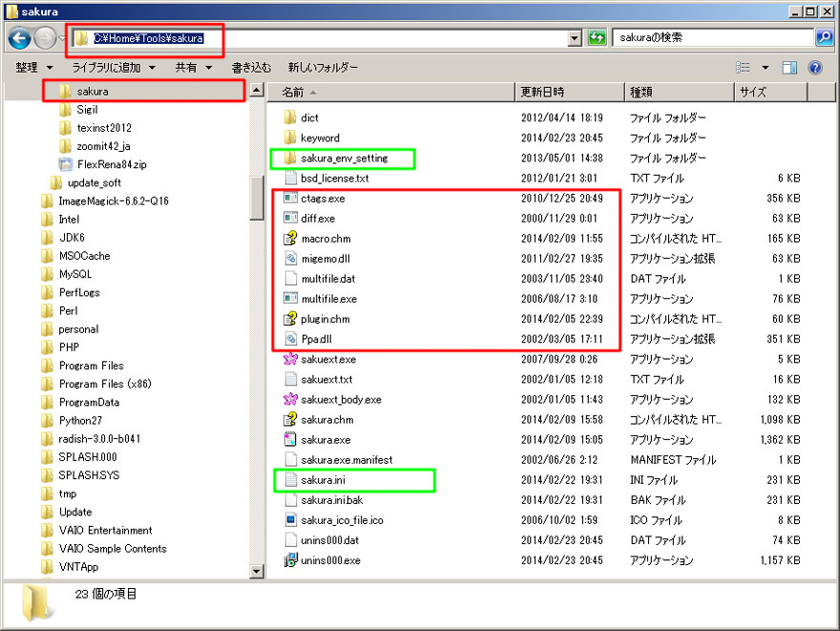
Task: Select the unins000.dat file name
Action: point(329,540)
